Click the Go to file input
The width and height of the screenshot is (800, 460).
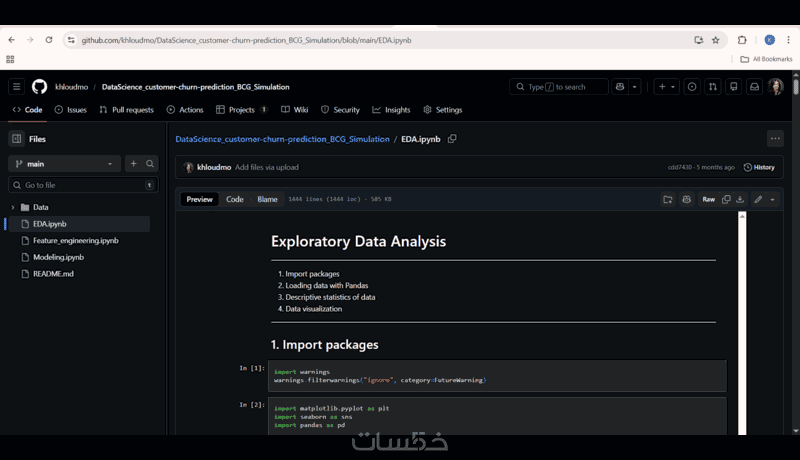point(82,185)
